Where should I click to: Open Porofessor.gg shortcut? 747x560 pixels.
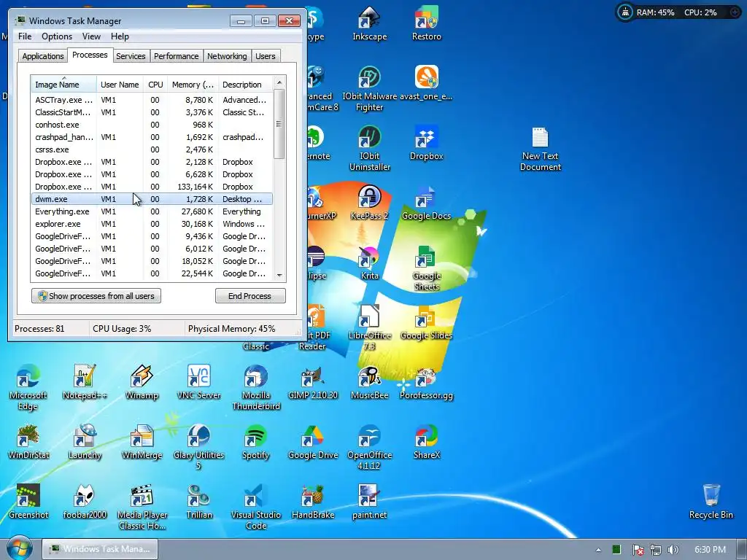426,382
